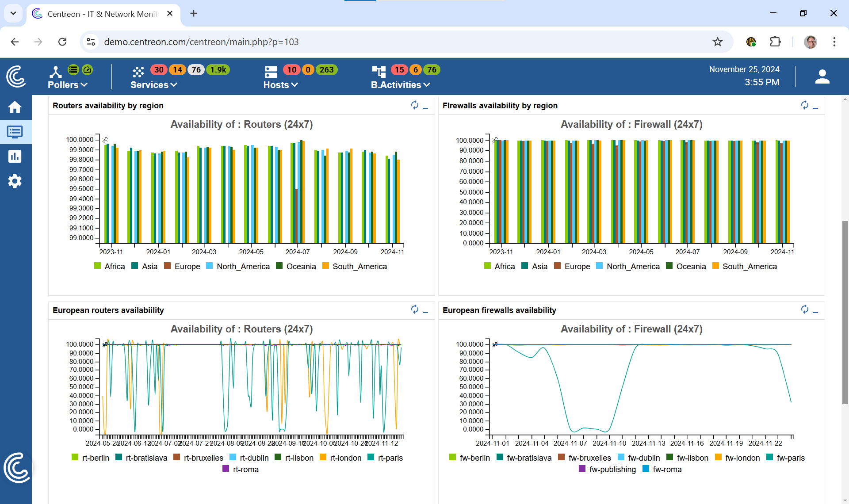Screen dimensions: 849x504
Task: Refresh the Routers availability by region widget
Action: pos(414,105)
